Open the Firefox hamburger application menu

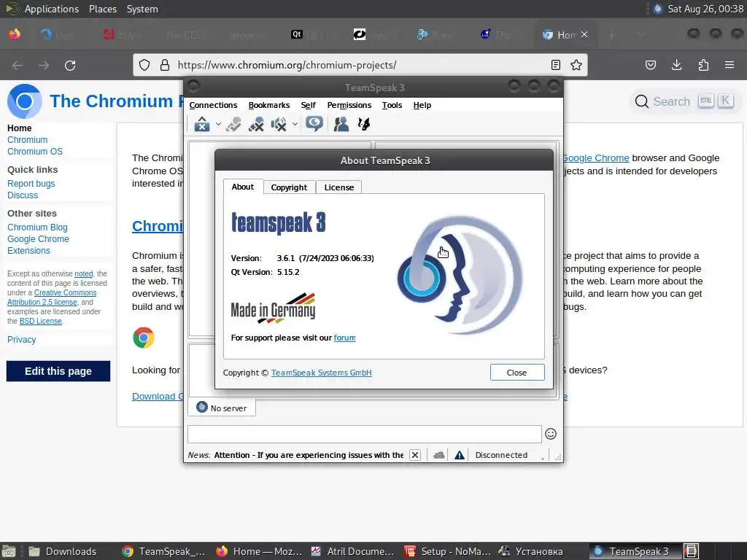tap(729, 65)
